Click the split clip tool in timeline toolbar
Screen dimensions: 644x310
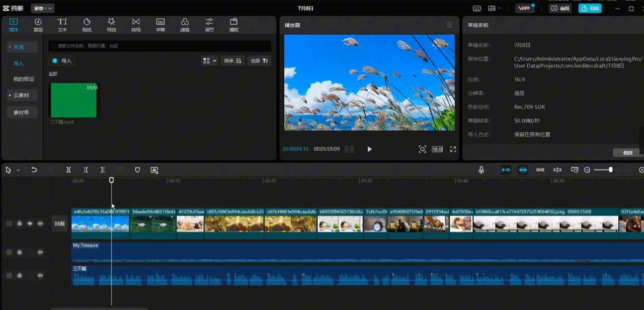[x=68, y=170]
